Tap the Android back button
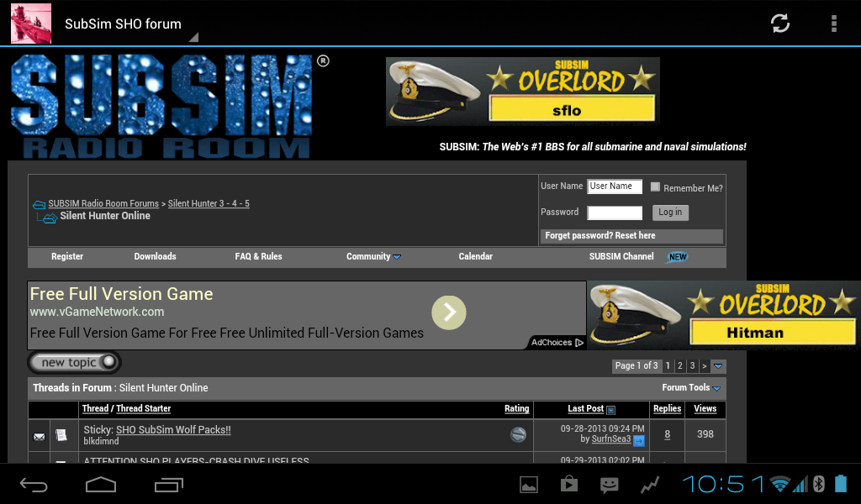 (x=34, y=484)
